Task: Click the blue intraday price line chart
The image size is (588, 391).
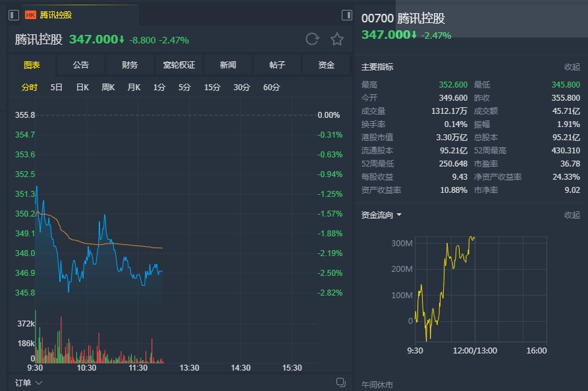Action: tap(99, 240)
